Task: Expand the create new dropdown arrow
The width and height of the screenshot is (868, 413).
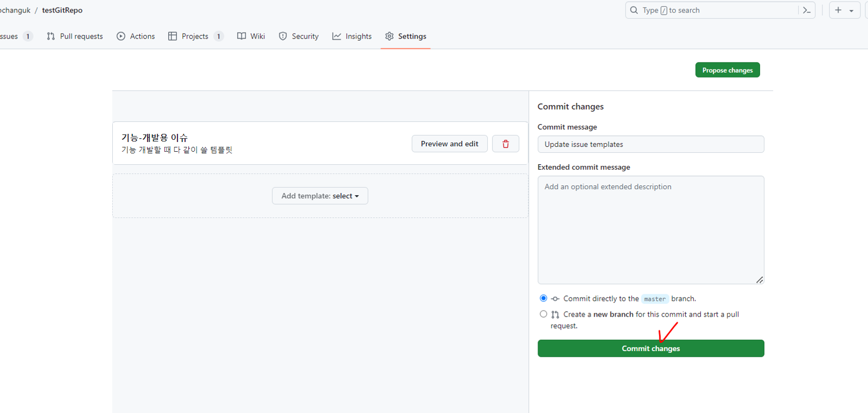Action: [x=851, y=11]
